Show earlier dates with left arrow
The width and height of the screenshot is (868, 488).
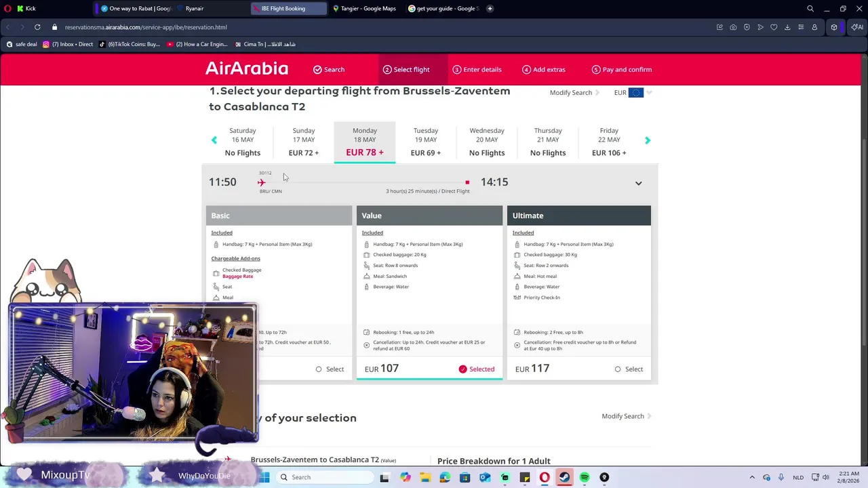(214, 140)
